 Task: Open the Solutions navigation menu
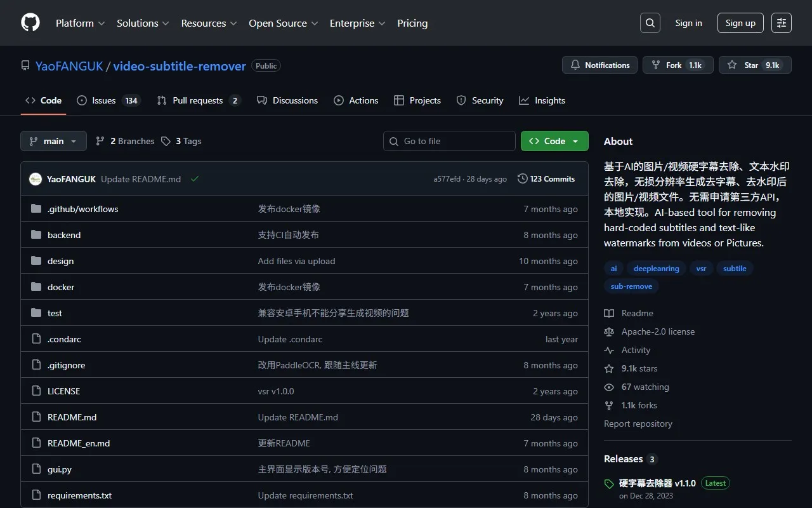coord(142,23)
